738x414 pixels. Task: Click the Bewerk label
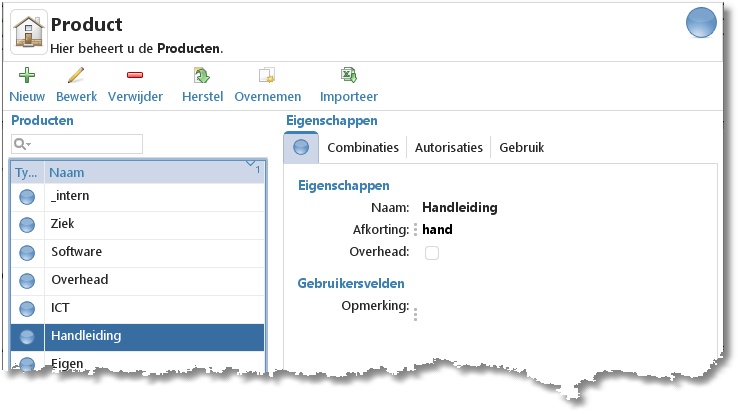[76, 96]
